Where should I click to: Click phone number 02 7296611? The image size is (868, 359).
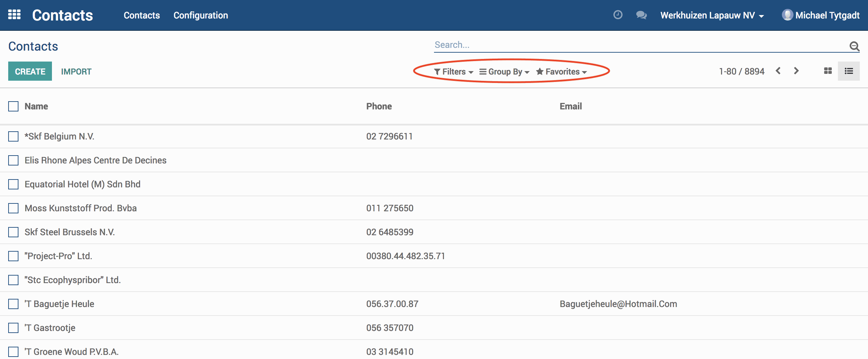pos(390,136)
